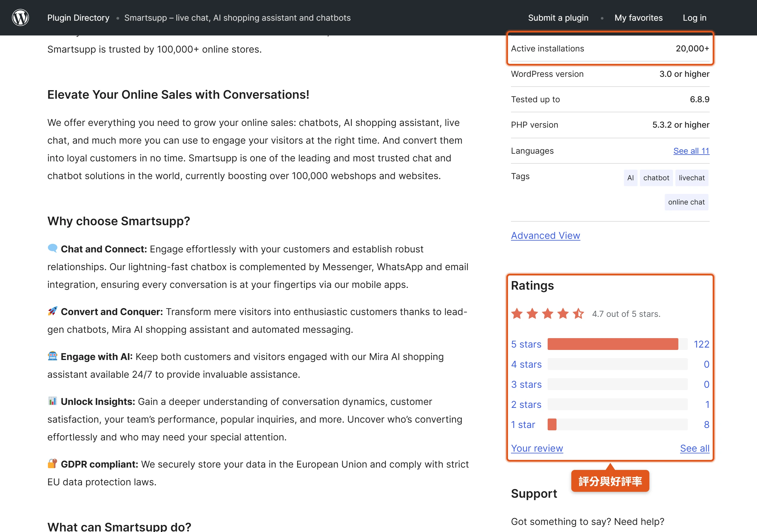
Task: Click the 'Elevate Your Online Sales with Conversations!' heading
Action: click(178, 95)
